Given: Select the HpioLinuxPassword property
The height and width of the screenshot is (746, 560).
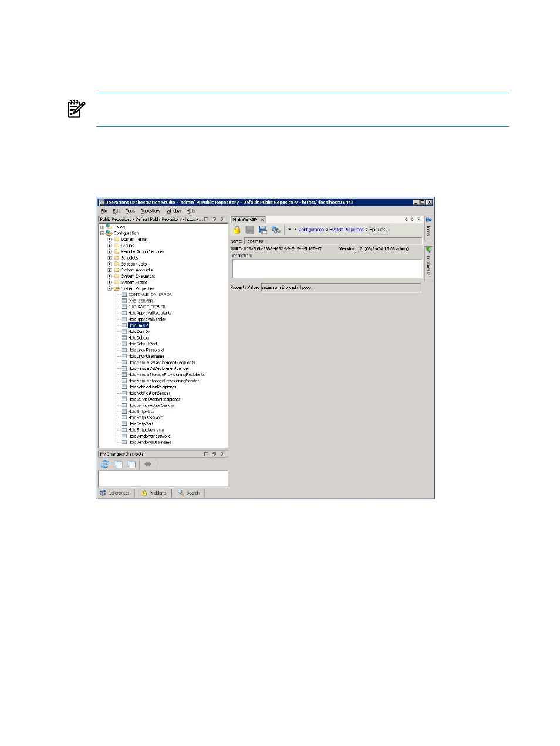Looking at the screenshot, I should tap(146, 350).
